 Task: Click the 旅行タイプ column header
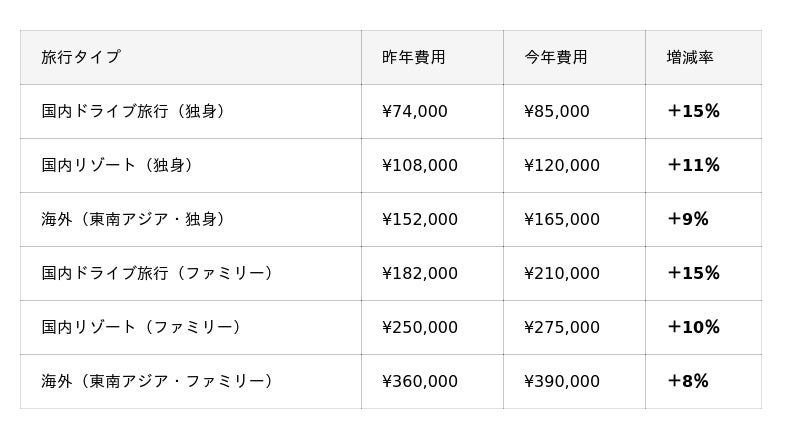tap(81, 58)
